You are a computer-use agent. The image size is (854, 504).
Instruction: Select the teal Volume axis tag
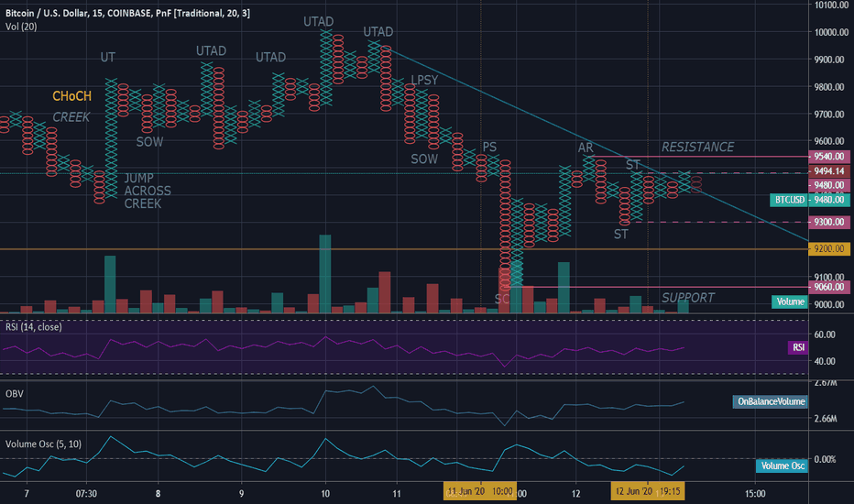click(790, 301)
